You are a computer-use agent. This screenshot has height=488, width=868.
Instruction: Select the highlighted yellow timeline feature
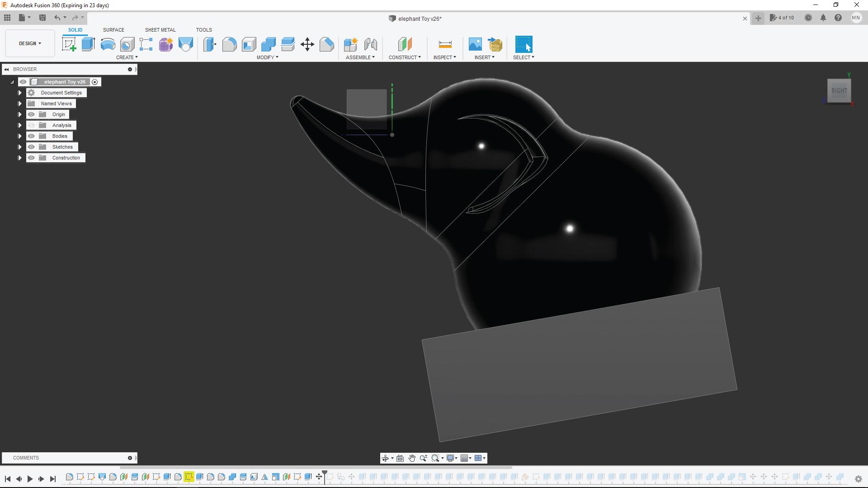tap(189, 477)
